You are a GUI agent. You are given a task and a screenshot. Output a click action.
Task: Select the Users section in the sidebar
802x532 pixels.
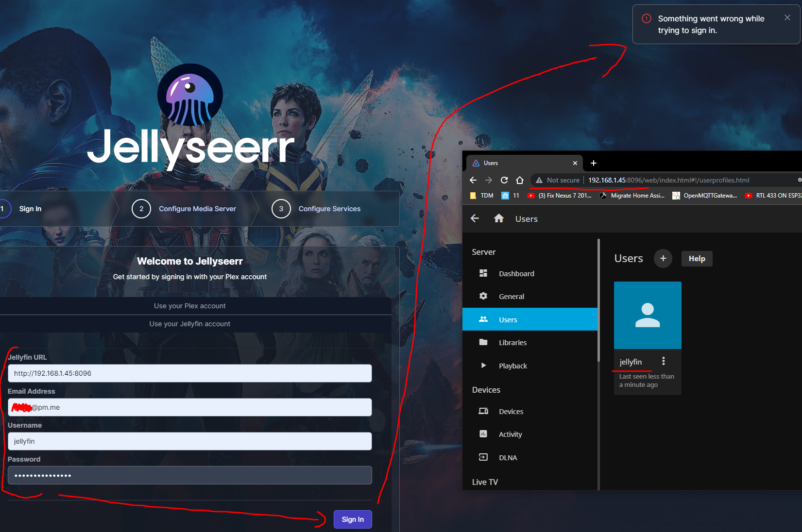508,319
